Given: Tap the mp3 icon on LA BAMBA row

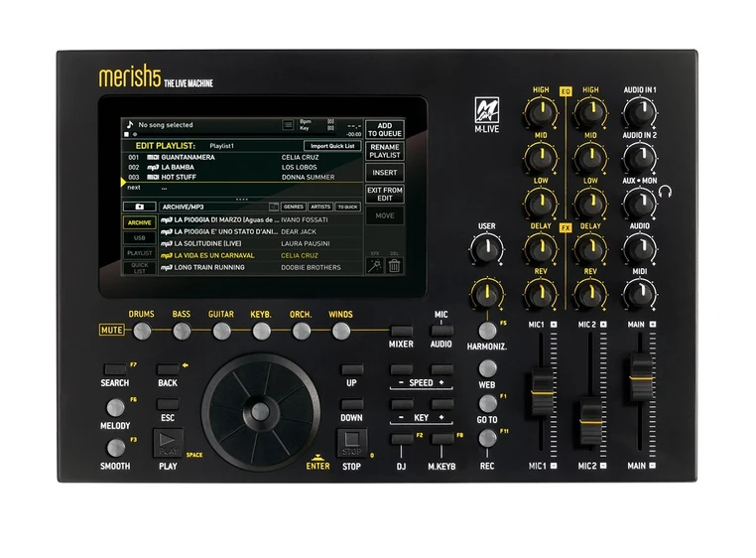Looking at the screenshot, I should (153, 168).
